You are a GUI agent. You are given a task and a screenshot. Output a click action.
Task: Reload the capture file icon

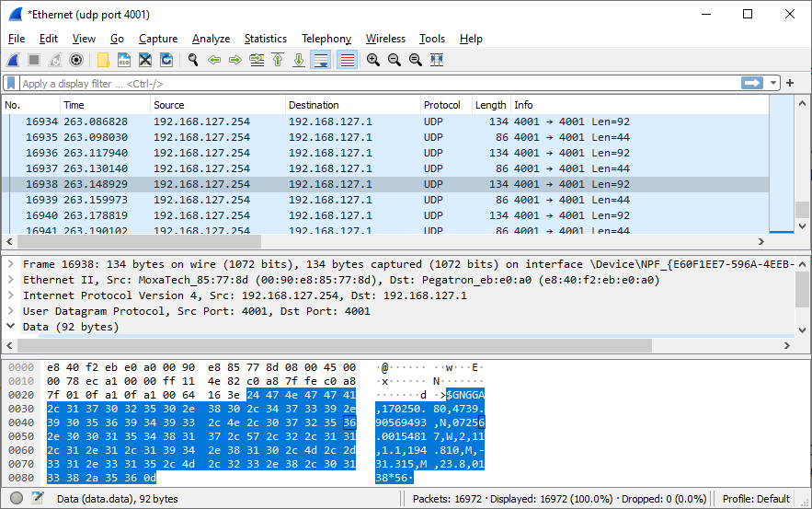click(x=166, y=60)
